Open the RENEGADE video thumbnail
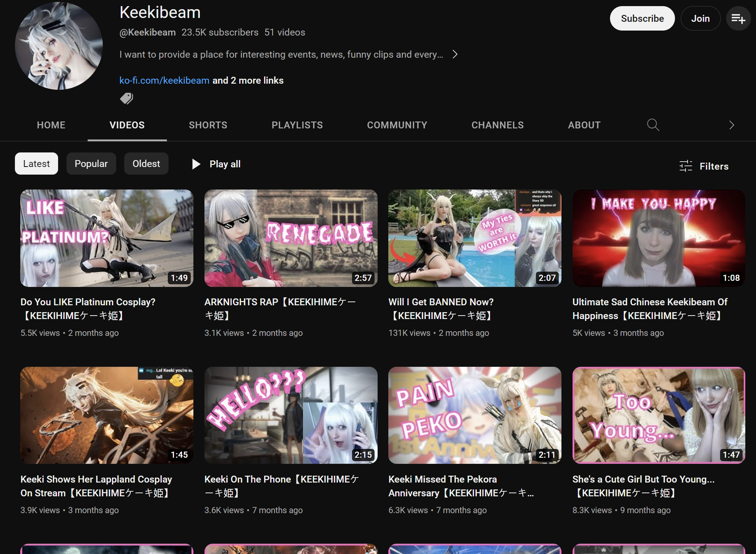The height and width of the screenshot is (554, 756). coord(291,238)
